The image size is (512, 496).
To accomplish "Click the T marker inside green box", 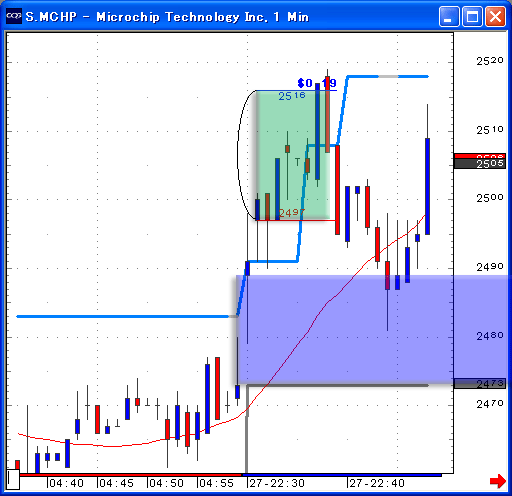I will (297, 162).
